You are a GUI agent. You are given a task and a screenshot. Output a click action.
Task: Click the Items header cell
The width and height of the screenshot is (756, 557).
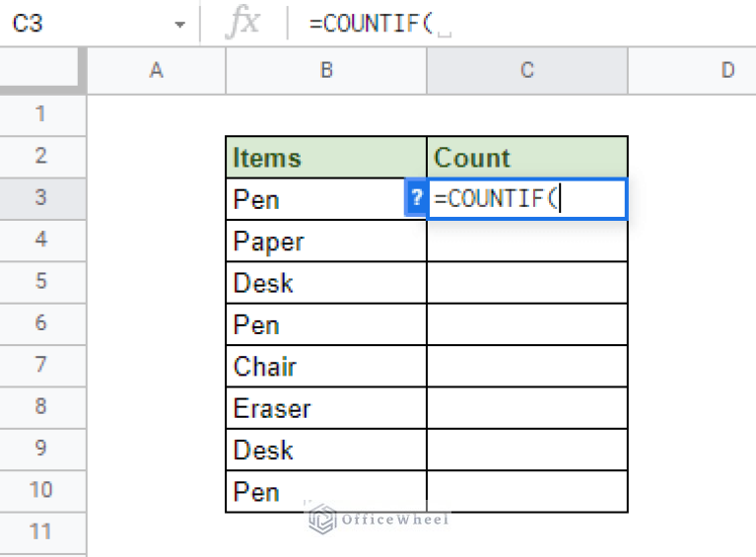(326, 158)
